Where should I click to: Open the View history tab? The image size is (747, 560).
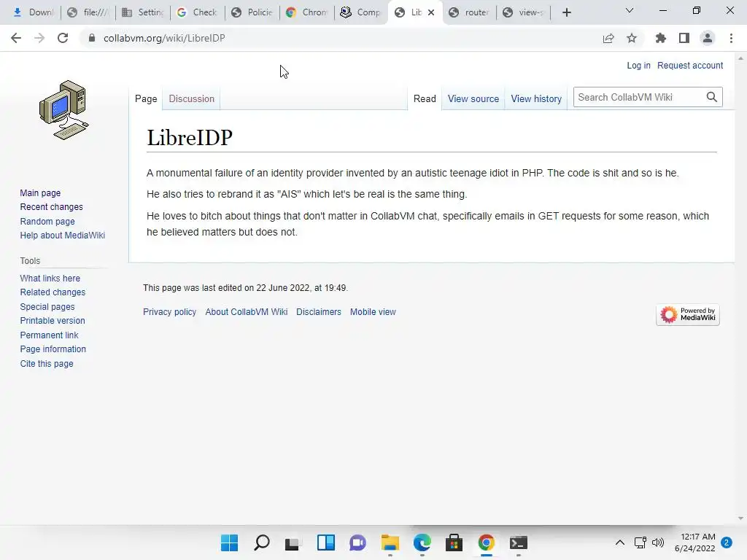click(536, 98)
